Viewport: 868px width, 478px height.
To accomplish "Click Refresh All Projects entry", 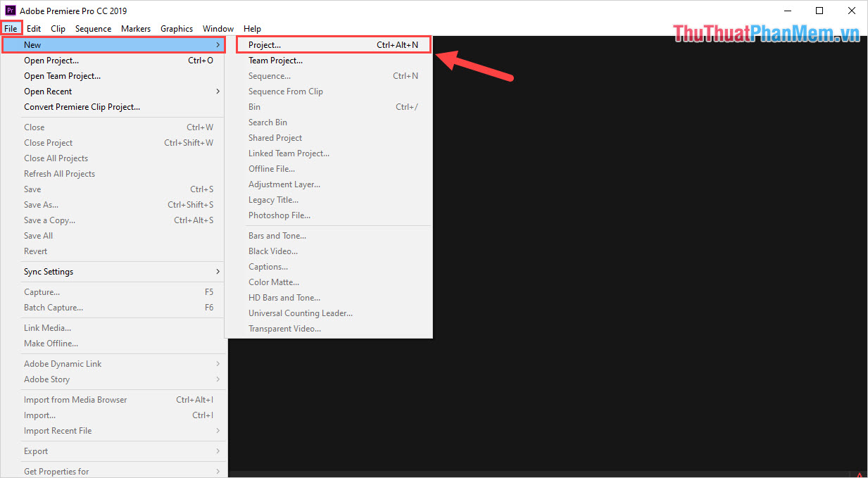I will tap(113, 174).
